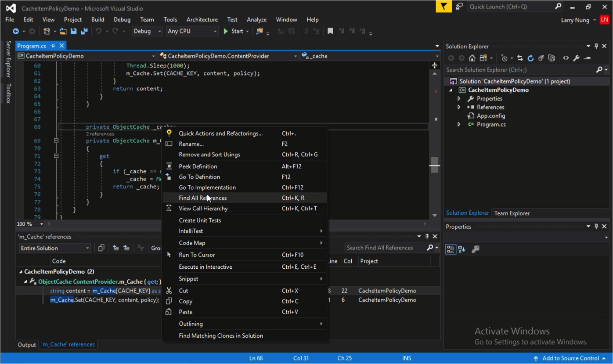The image size is (613, 364).
Task: Save Program.cs with the single floppy icon
Action: 73,31
